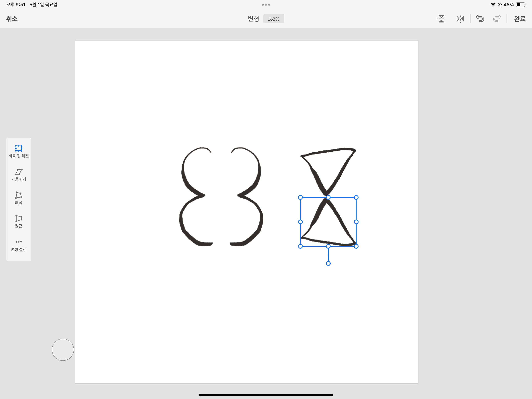532x399 pixels.
Task: Select the Perspective (원근) transform tool
Action: [18, 221]
